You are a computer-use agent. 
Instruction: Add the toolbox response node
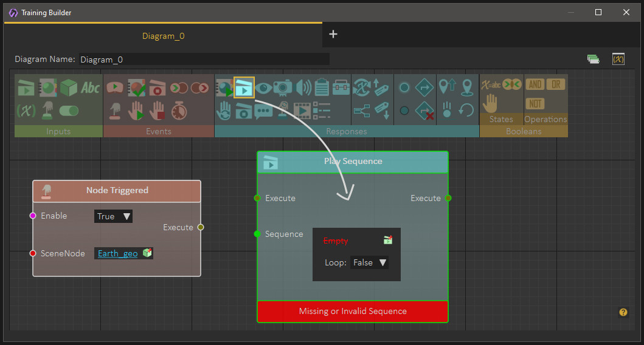[x=341, y=87]
